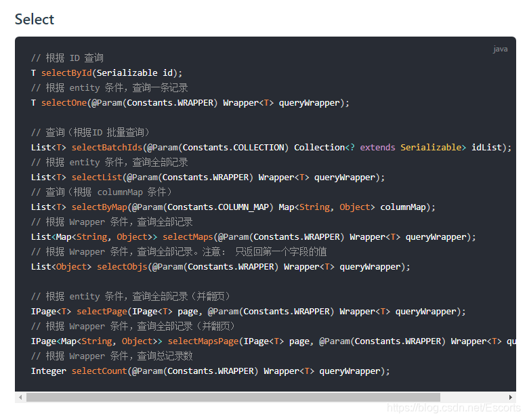Click 'Serializable id' in the selectById line
The height and width of the screenshot is (420, 527).
click(x=135, y=73)
